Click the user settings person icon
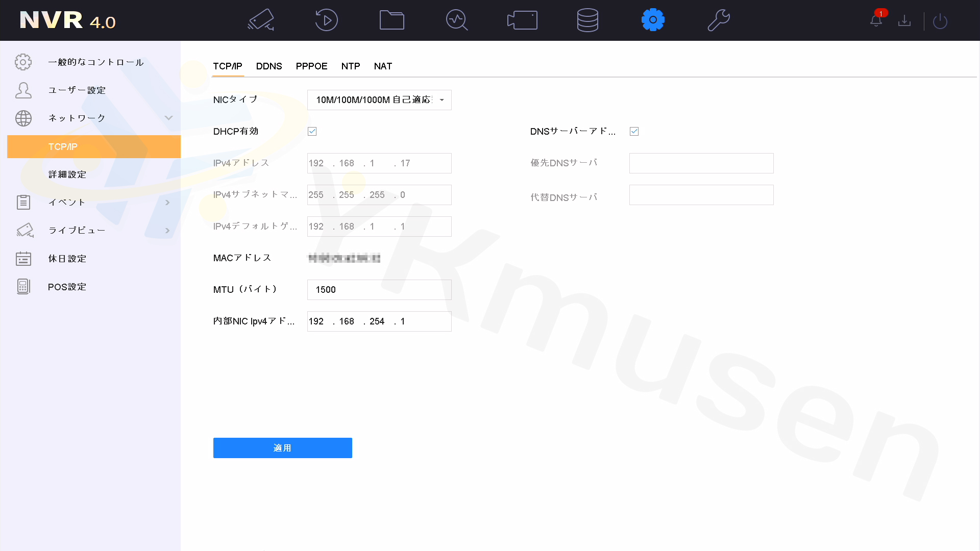Viewport: 980px width, 551px height. click(x=23, y=90)
